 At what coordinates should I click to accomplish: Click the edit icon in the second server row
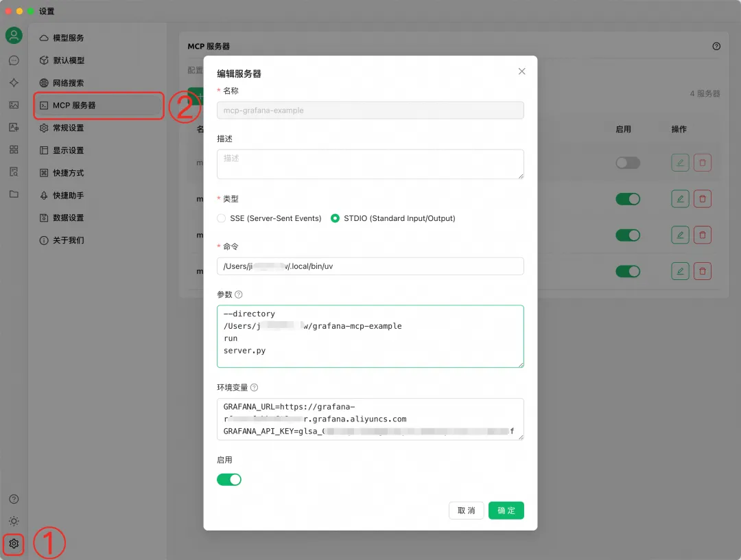coord(680,199)
